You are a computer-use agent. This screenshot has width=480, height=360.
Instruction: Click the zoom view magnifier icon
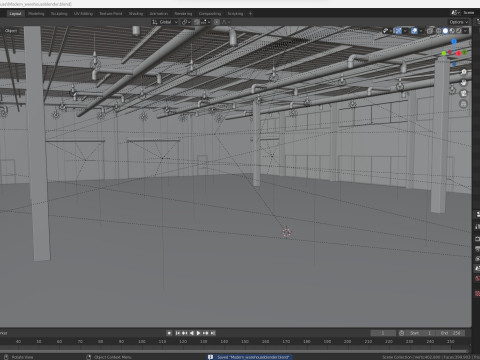[x=463, y=72]
